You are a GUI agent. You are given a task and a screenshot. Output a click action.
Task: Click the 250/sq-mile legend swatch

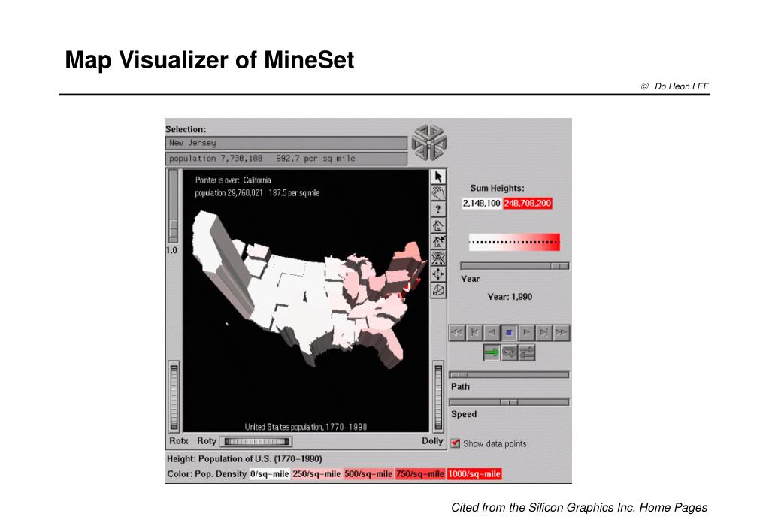tap(316, 474)
